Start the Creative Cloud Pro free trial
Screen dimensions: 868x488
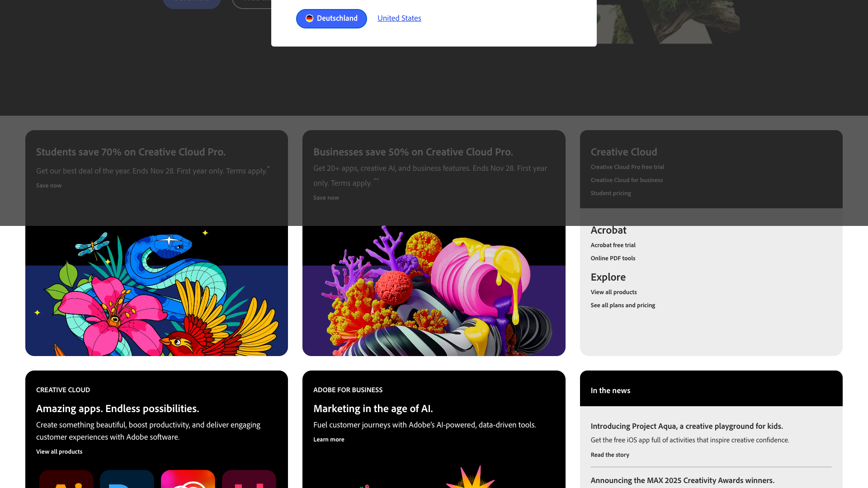tap(627, 167)
